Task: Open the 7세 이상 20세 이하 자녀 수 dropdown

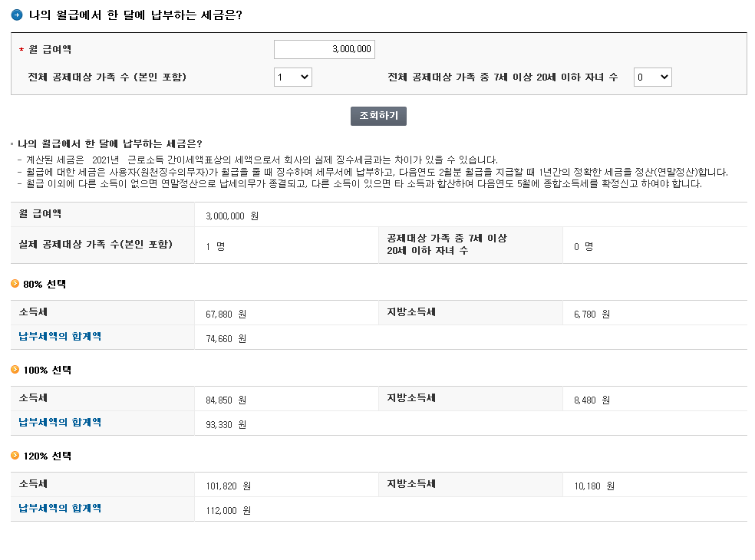Action: coord(652,77)
